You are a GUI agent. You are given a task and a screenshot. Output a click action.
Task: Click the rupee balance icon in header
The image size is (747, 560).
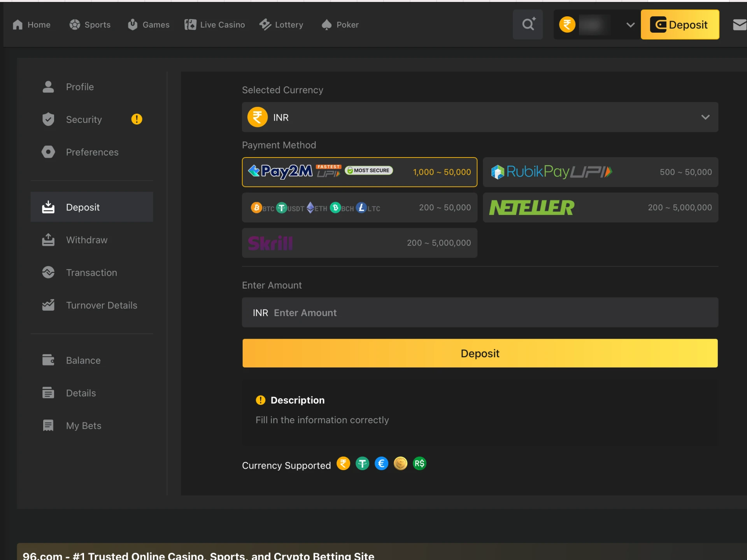(567, 25)
